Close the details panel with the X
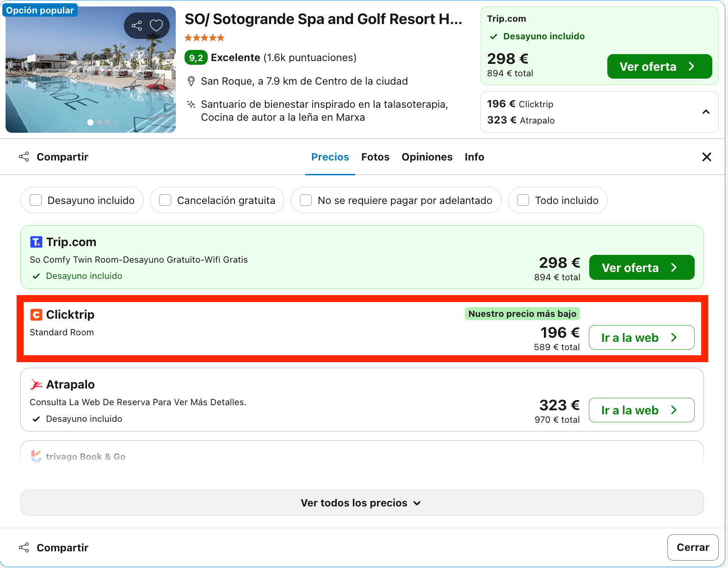 click(706, 157)
